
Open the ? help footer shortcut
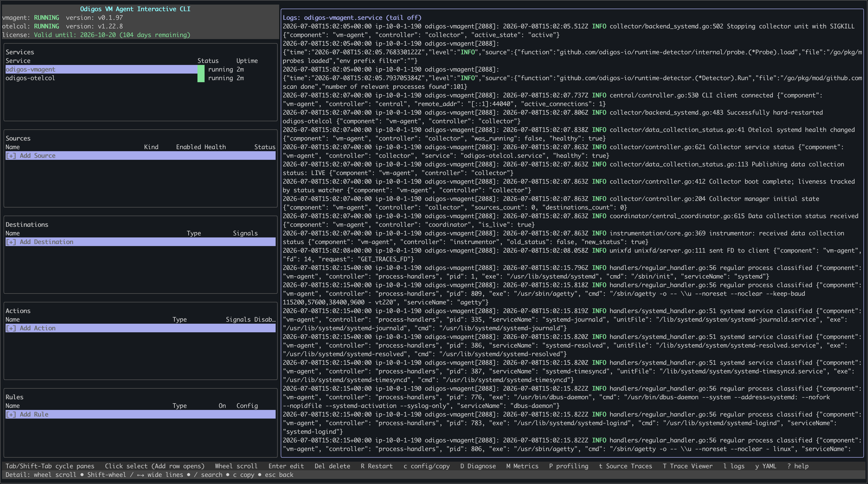tap(798, 466)
